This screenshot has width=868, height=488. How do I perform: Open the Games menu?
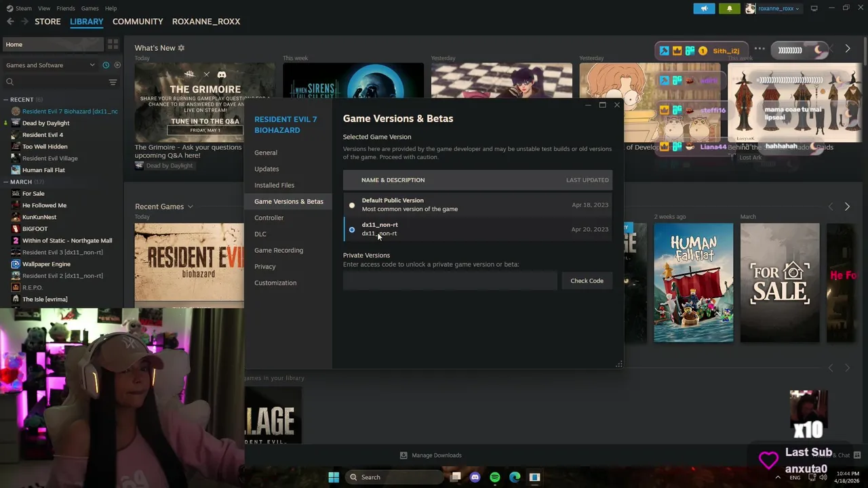click(90, 8)
